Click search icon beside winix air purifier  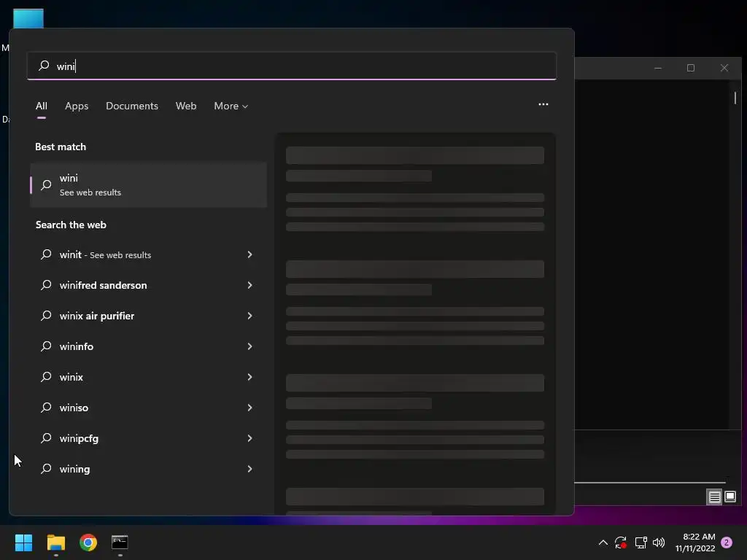tap(46, 316)
